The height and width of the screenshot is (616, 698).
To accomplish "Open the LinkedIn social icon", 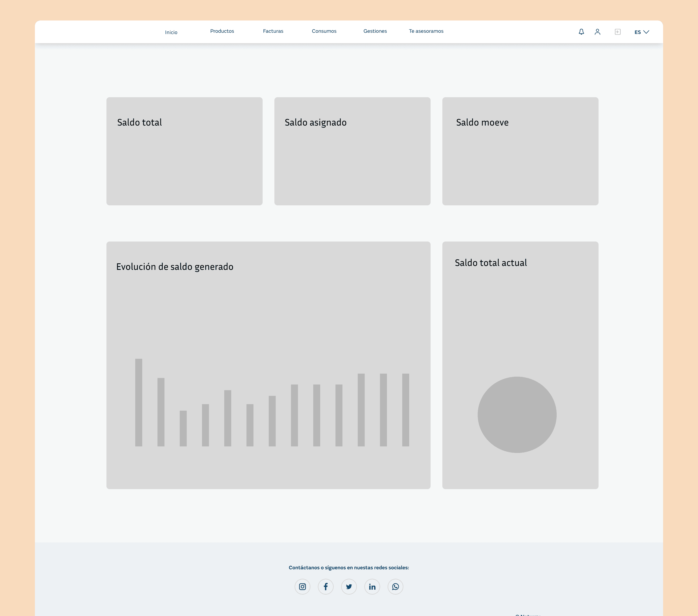I will click(x=372, y=587).
